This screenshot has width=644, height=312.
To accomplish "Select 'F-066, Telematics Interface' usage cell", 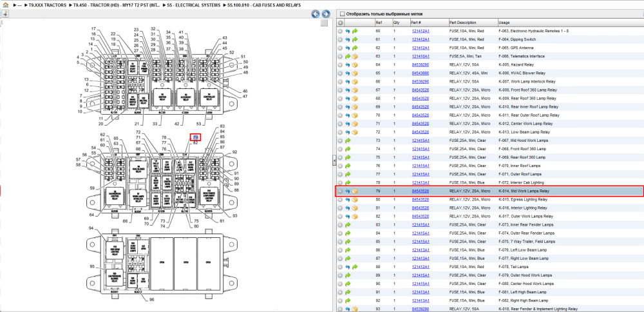I will [522, 56].
